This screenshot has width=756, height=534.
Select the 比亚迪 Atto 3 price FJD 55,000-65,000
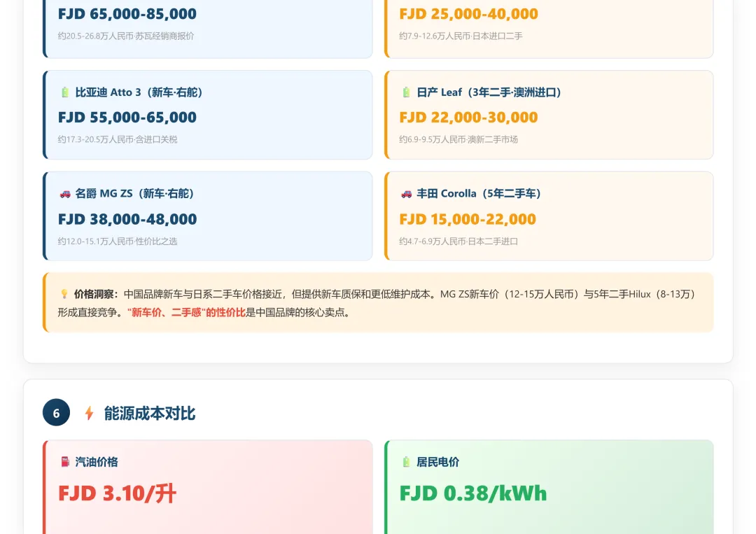click(127, 118)
